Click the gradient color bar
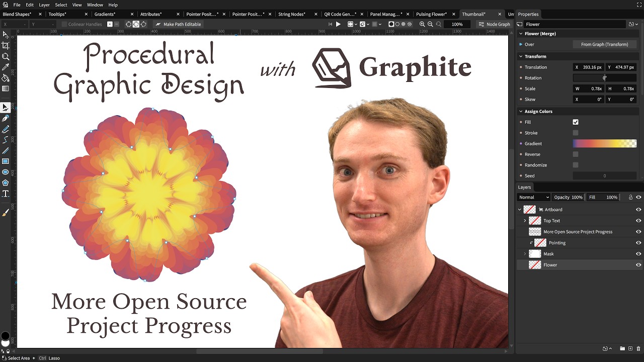Viewport: 644px width, 362px height. coord(604,144)
